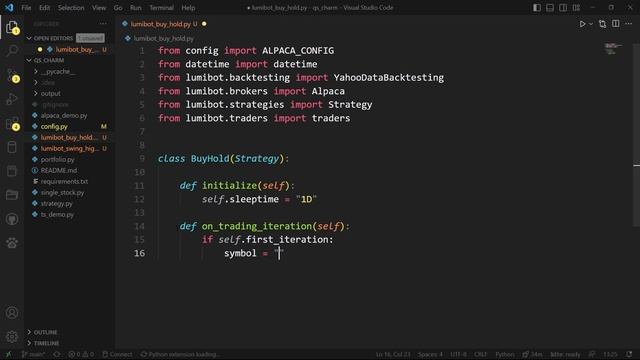640x360 pixels.
Task: Toggle the Secondary Side Bar layout icon
Action: coord(563,8)
